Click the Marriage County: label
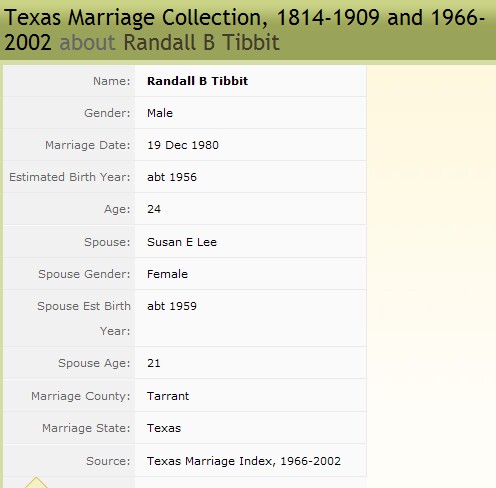The height and width of the screenshot is (488, 496). pyautogui.click(x=81, y=396)
